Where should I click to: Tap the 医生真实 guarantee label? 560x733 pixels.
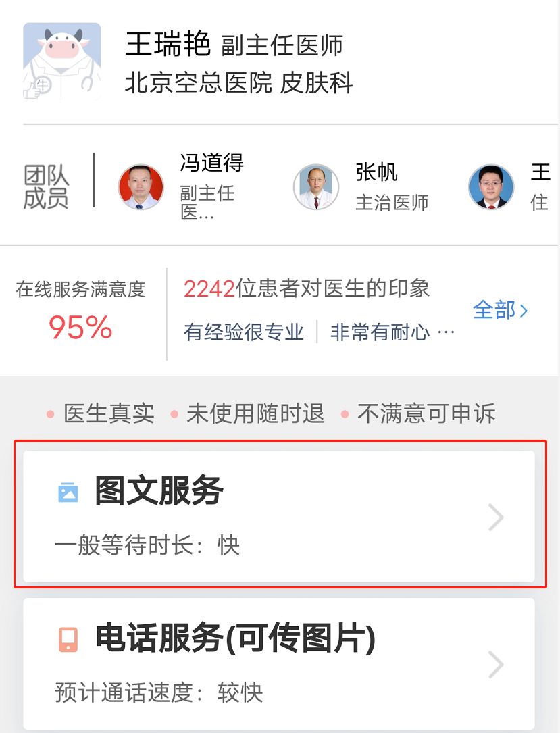click(109, 413)
